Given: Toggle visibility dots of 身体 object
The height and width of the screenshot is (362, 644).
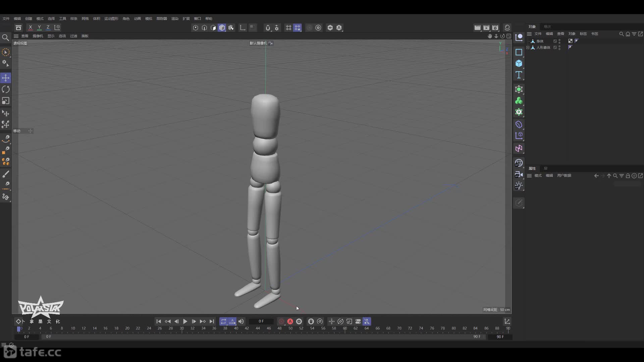Looking at the screenshot, I should pos(559,41).
